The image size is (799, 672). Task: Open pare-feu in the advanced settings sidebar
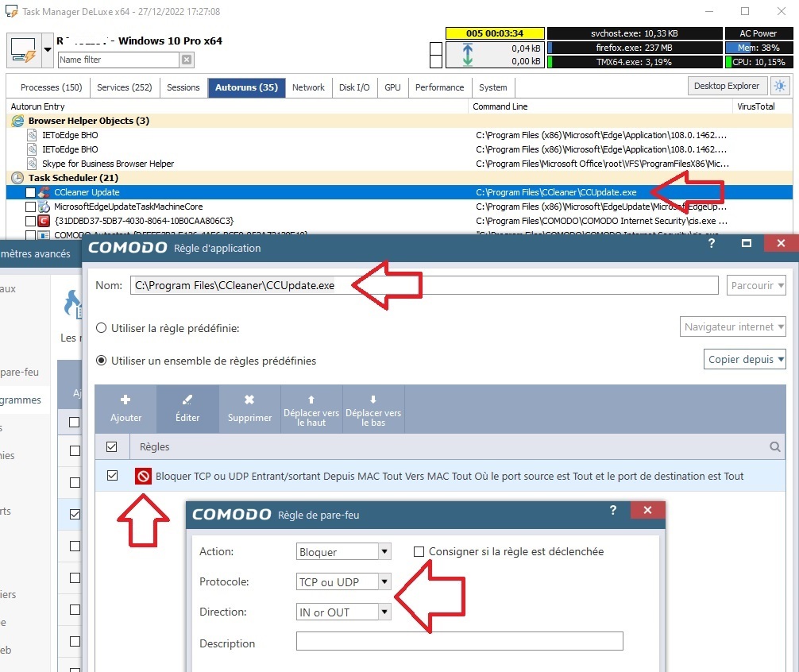[20, 372]
